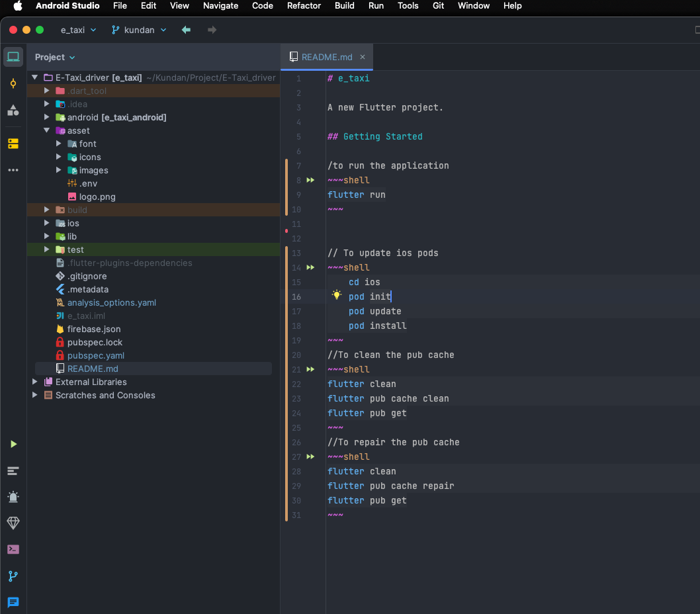Expand the .idea folder
The height and width of the screenshot is (614, 700).
[46, 104]
